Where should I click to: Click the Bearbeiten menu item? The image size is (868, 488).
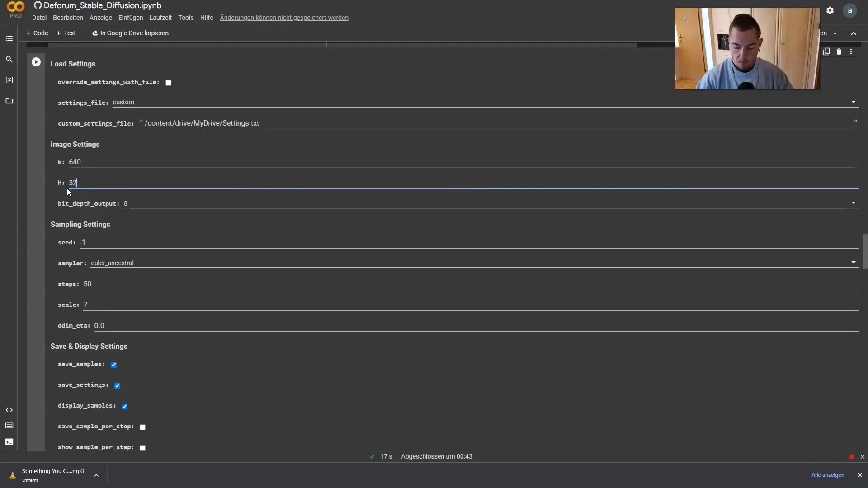point(67,17)
